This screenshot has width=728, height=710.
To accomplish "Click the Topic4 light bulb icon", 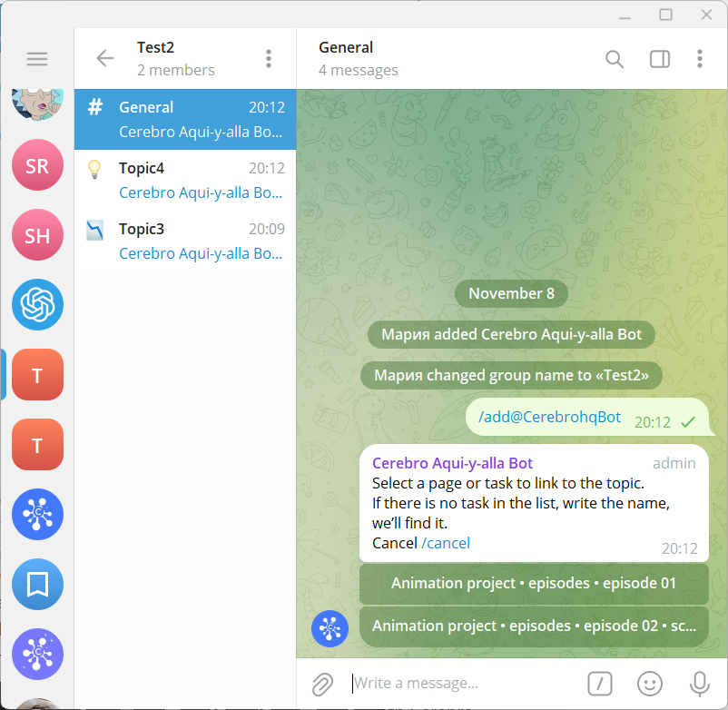I will pyautogui.click(x=94, y=169).
